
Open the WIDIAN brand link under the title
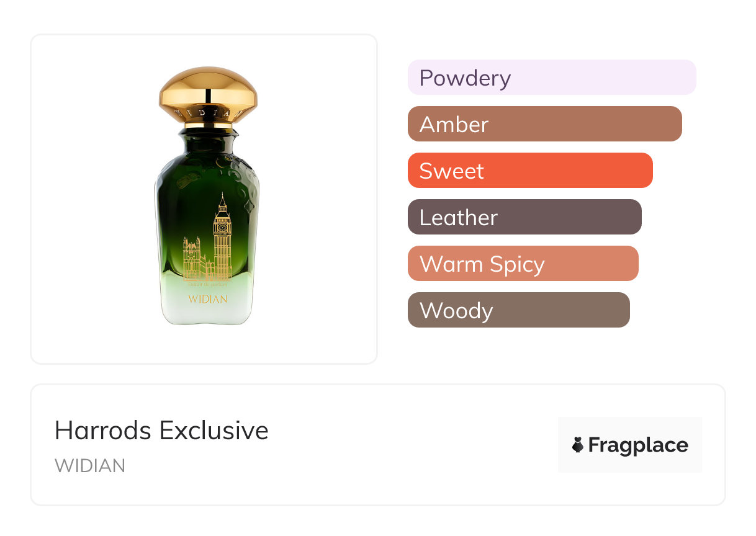(90, 466)
